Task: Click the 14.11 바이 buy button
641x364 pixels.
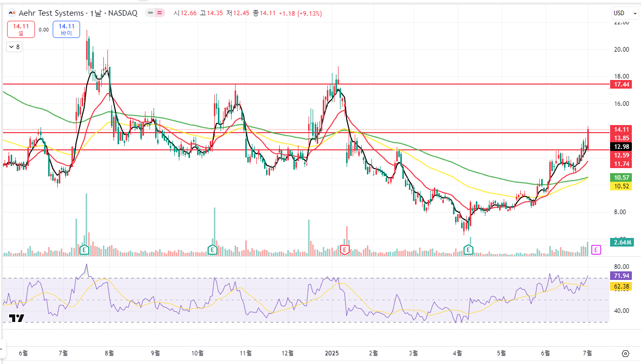Action: tap(66, 29)
